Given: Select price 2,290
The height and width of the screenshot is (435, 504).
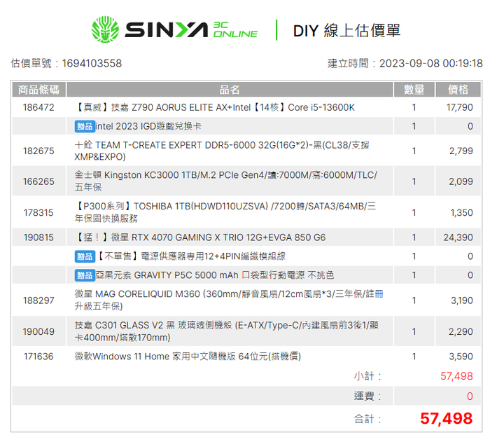Looking at the screenshot, I should coord(461,332).
